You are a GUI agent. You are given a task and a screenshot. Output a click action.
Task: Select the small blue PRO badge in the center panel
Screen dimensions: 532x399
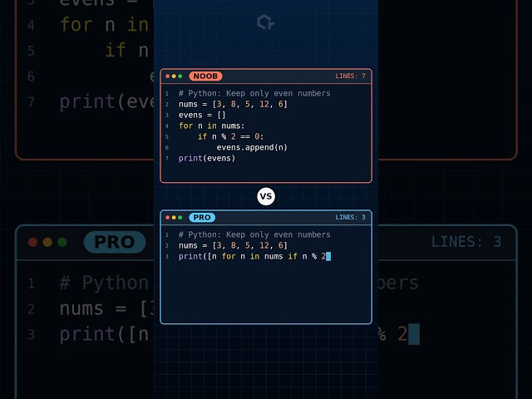202,218
